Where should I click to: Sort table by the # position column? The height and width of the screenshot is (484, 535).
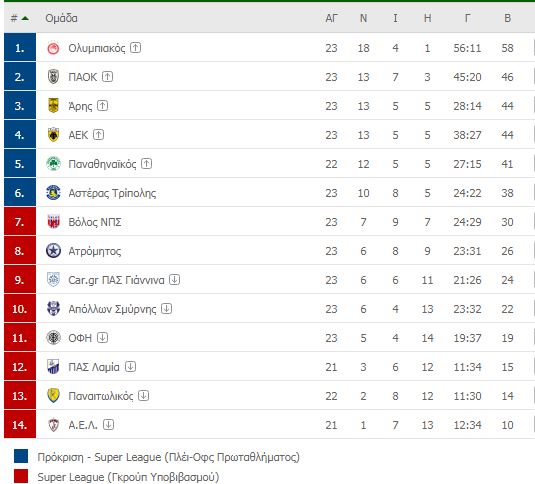coord(19,18)
